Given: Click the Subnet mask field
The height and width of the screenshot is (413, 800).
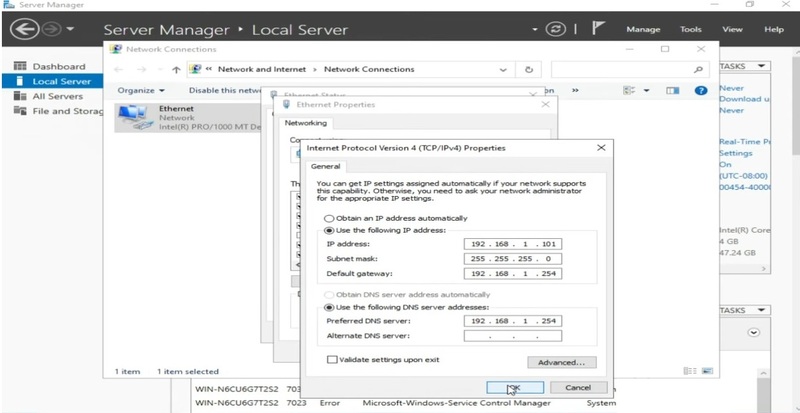Looking at the screenshot, I should [513, 259].
